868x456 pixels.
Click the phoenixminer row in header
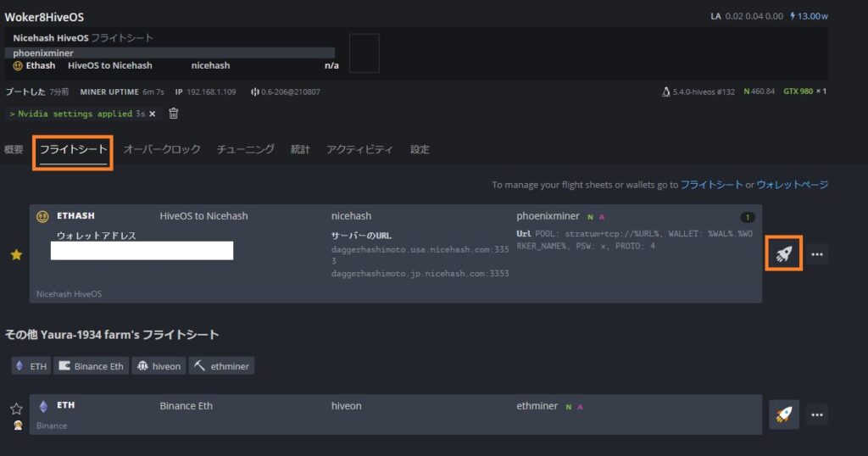(170, 53)
